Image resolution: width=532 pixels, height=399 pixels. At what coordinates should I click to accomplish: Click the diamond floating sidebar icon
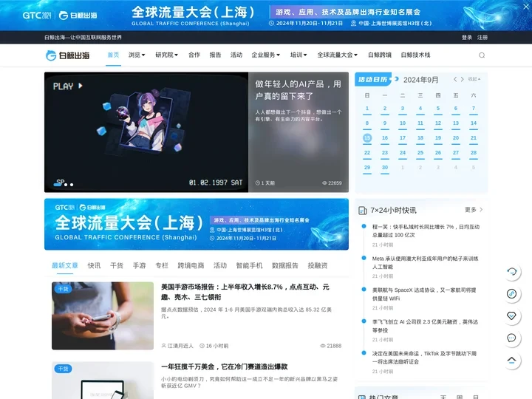pos(511,316)
